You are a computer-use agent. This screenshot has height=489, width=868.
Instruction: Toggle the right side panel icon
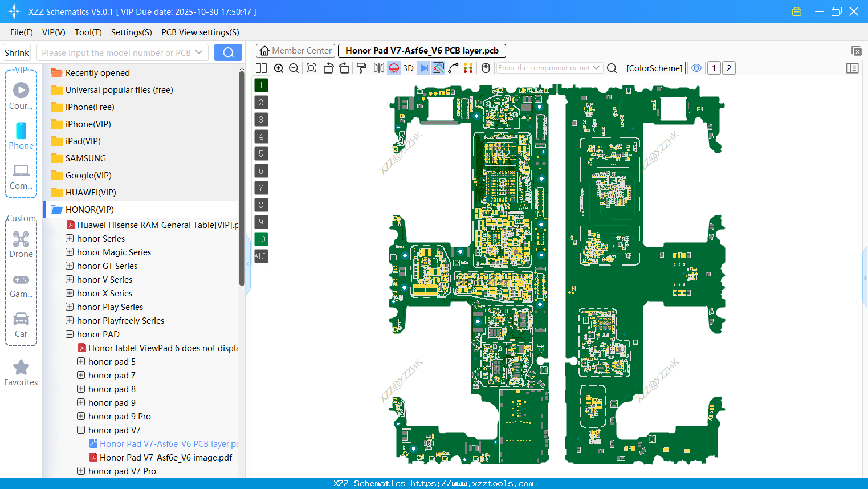853,68
